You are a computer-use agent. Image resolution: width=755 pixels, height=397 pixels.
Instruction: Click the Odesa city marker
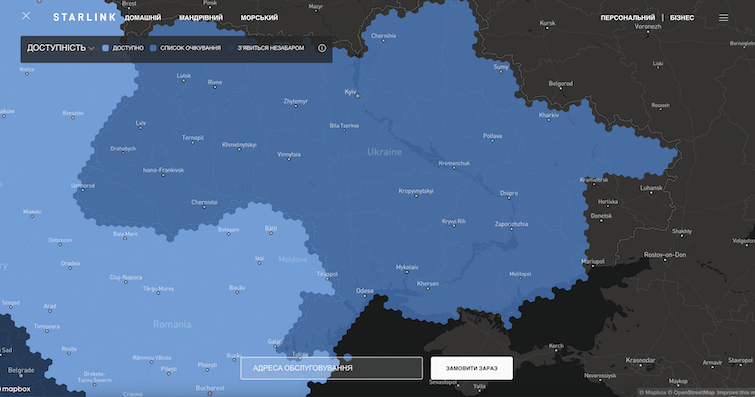pos(364,296)
